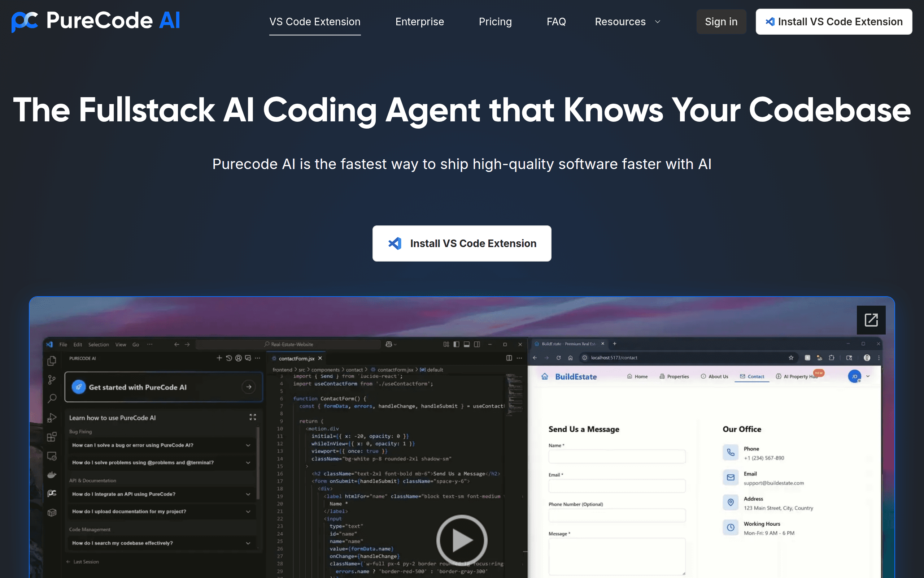The height and width of the screenshot is (578, 924).
Task: Open the FAQ page
Action: (556, 22)
